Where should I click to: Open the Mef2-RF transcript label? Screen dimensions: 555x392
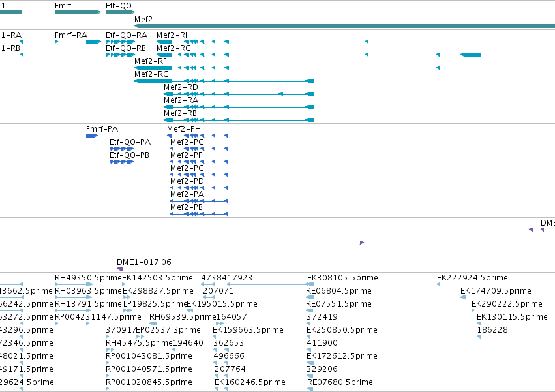[151, 61]
